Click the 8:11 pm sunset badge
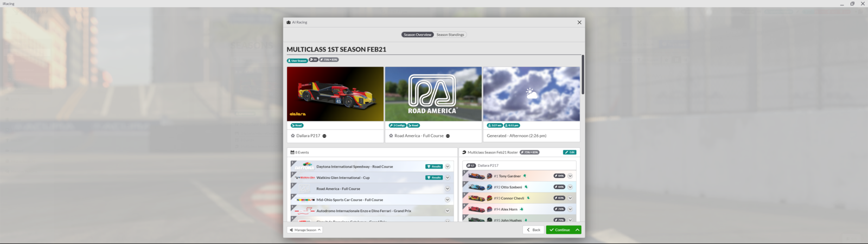868x244 pixels. [512, 125]
